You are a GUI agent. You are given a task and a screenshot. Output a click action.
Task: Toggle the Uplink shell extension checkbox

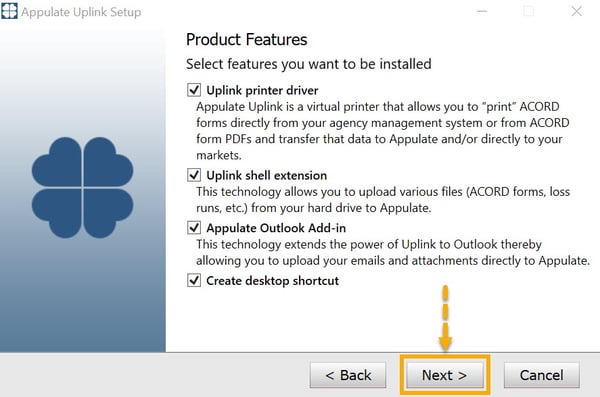pos(194,175)
